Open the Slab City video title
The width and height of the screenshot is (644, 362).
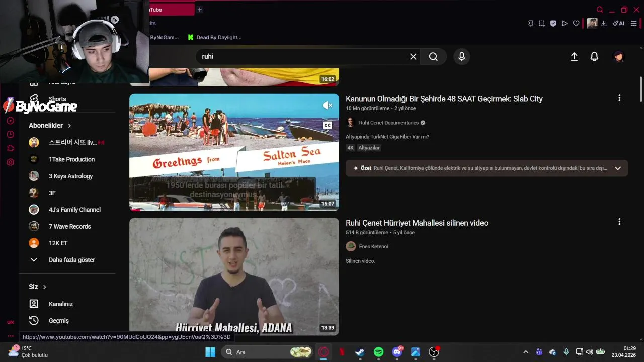click(444, 99)
